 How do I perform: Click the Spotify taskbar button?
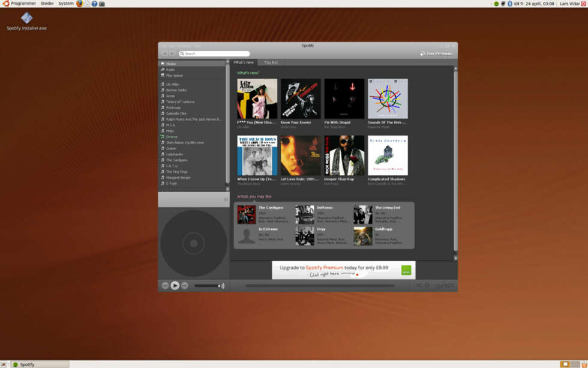tap(40, 364)
